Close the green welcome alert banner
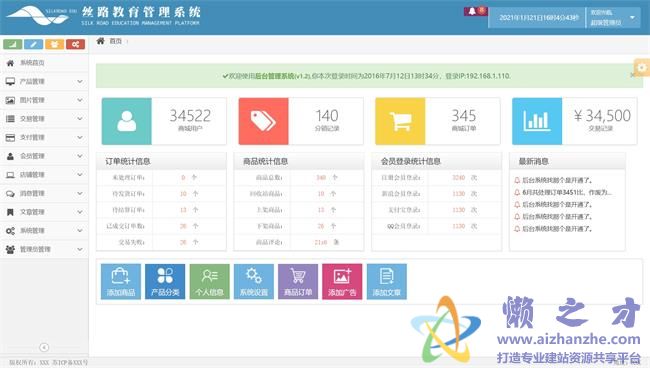The width and height of the screenshot is (650, 368). click(x=633, y=75)
